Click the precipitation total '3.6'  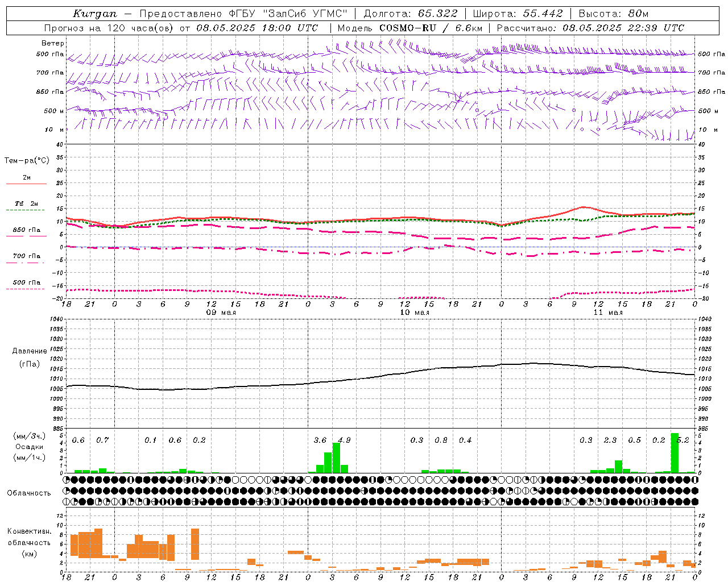(x=320, y=440)
